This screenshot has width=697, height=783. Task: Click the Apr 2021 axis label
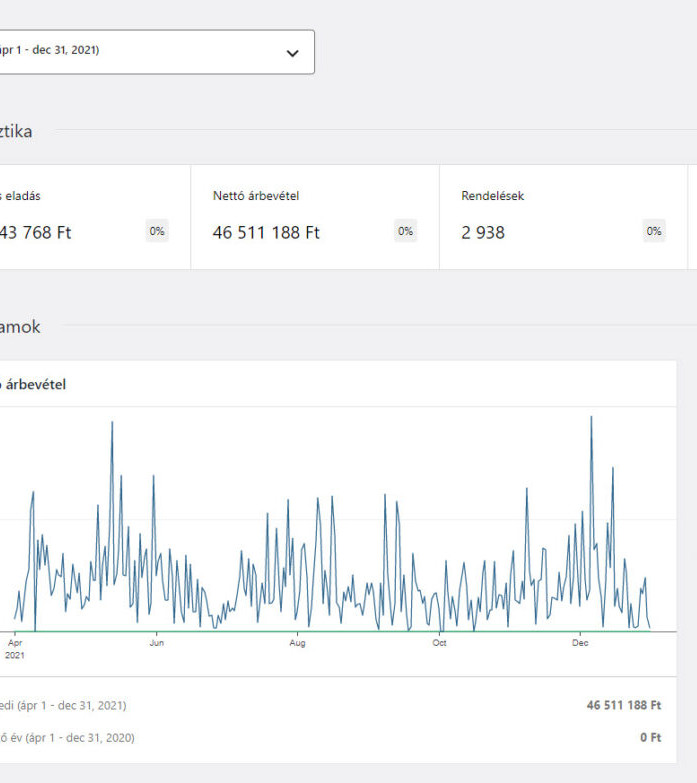coord(15,648)
